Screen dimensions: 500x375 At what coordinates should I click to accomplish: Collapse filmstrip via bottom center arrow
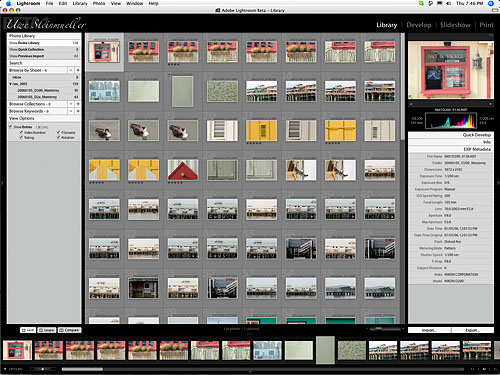pyautogui.click(x=250, y=372)
